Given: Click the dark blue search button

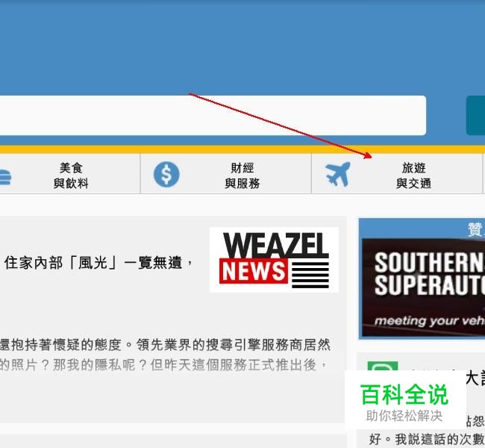Looking at the screenshot, I should [x=476, y=116].
